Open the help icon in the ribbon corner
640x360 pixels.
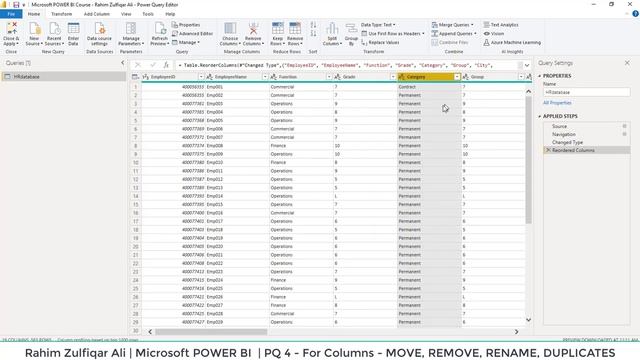point(636,13)
